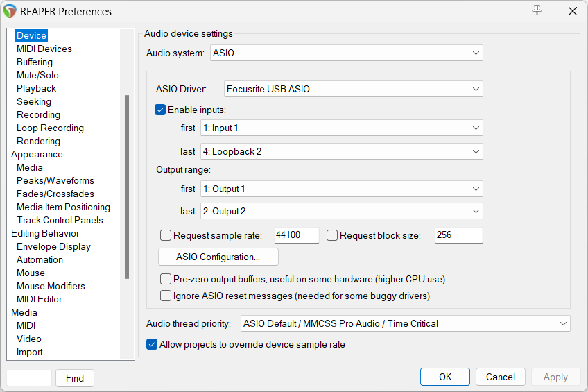Click the sample rate 44100 field
Image resolution: width=588 pixels, height=392 pixels.
(x=296, y=235)
